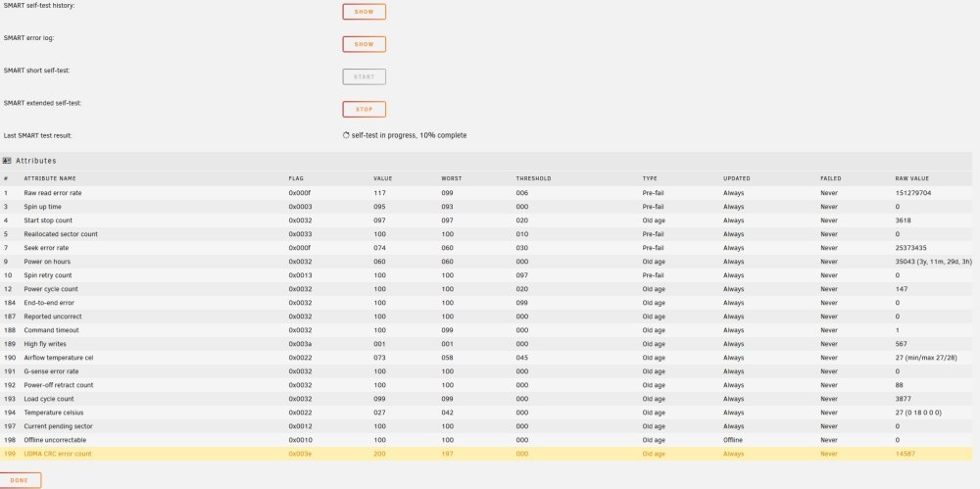Click the FAILED column header
This screenshot has width=980, height=489.
click(831, 178)
